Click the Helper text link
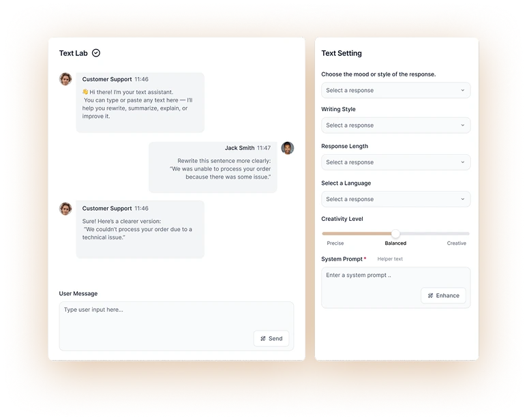527x420 pixels. pos(390,259)
